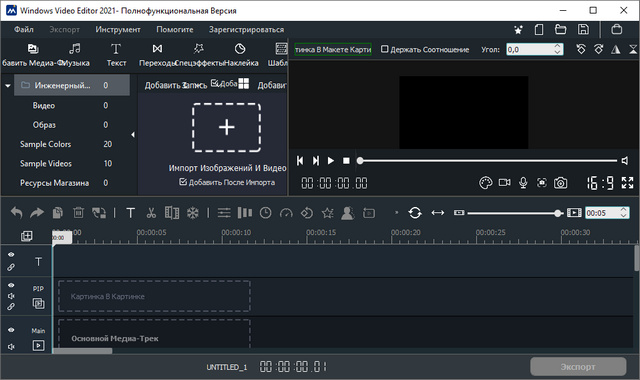Open the Add Media tool

click(33, 55)
